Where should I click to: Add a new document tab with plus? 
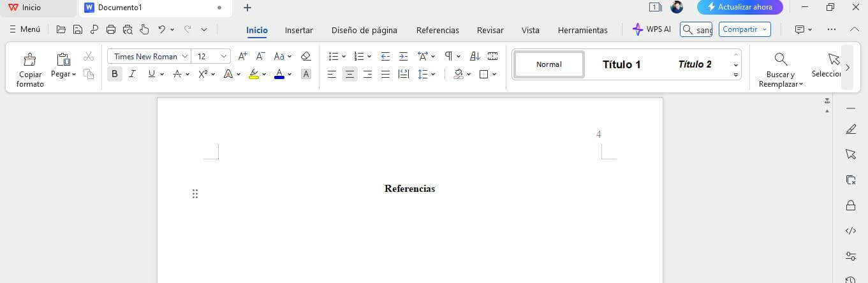click(247, 8)
